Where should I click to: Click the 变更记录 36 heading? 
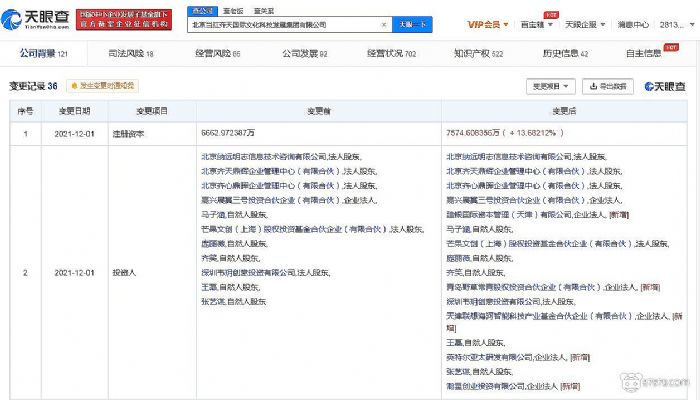[x=33, y=86]
